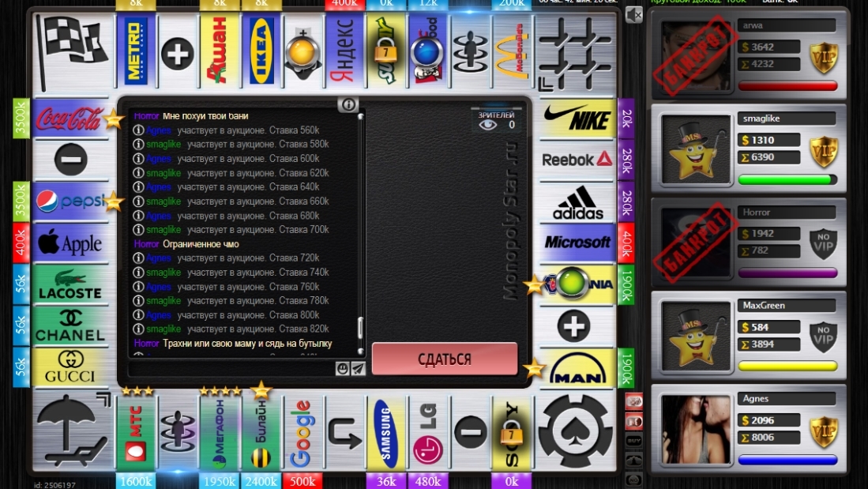Screen dimensions: 868x489
Task: Click the 1600k price tag under МТС
Action: click(136, 481)
